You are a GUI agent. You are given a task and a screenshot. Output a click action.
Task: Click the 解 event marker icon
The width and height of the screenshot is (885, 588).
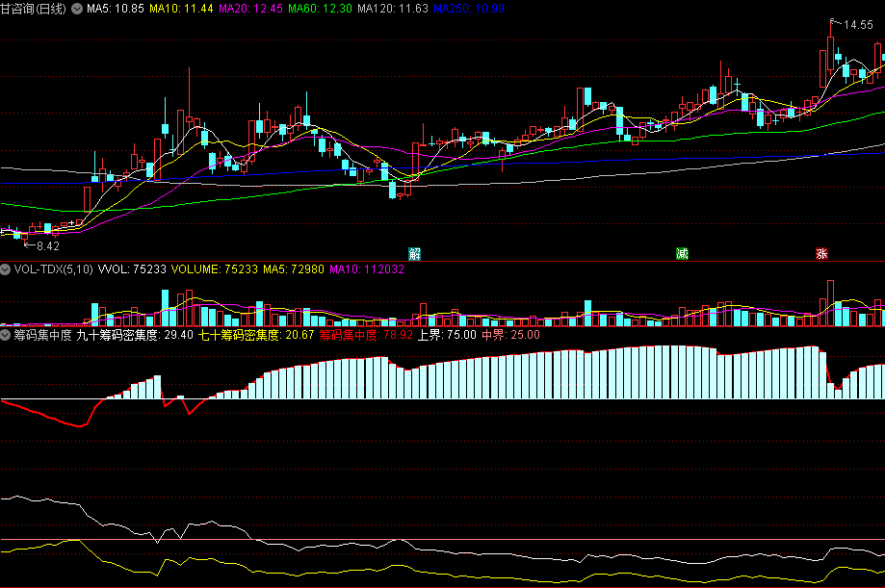point(414,254)
